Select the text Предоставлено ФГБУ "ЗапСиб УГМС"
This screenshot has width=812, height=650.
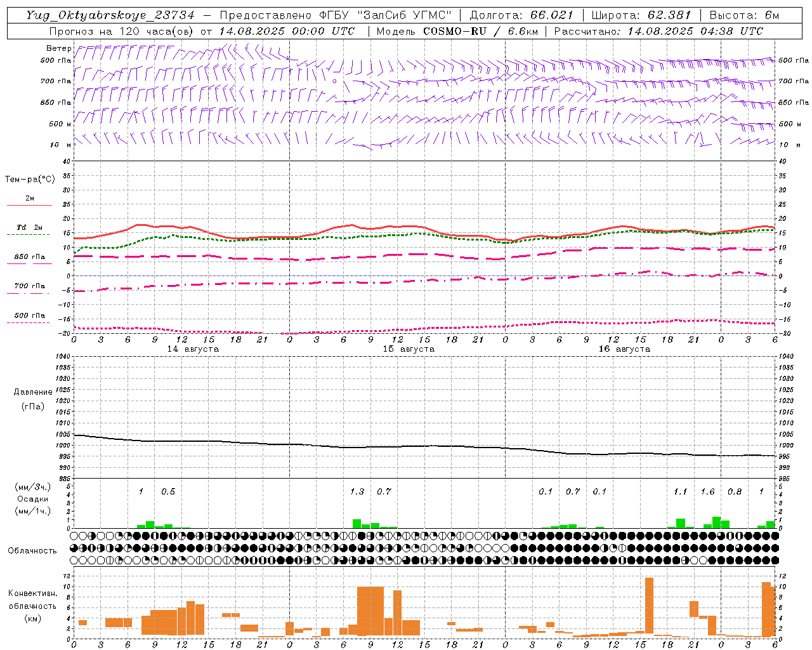[x=336, y=15]
